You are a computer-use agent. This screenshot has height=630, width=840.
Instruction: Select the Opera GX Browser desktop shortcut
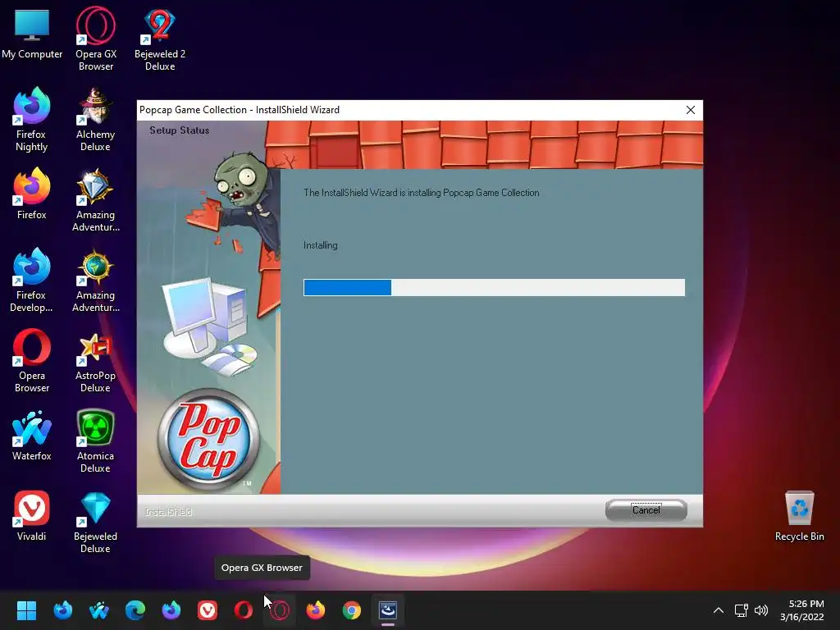(x=95, y=39)
